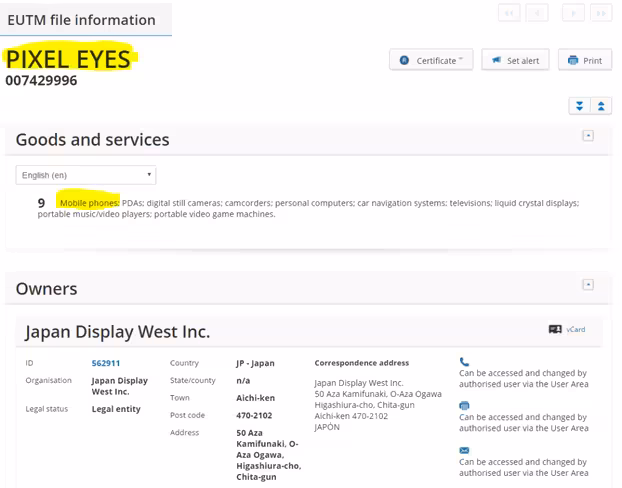Collapse all sections double-up arrow
622x488 pixels.
click(x=601, y=106)
